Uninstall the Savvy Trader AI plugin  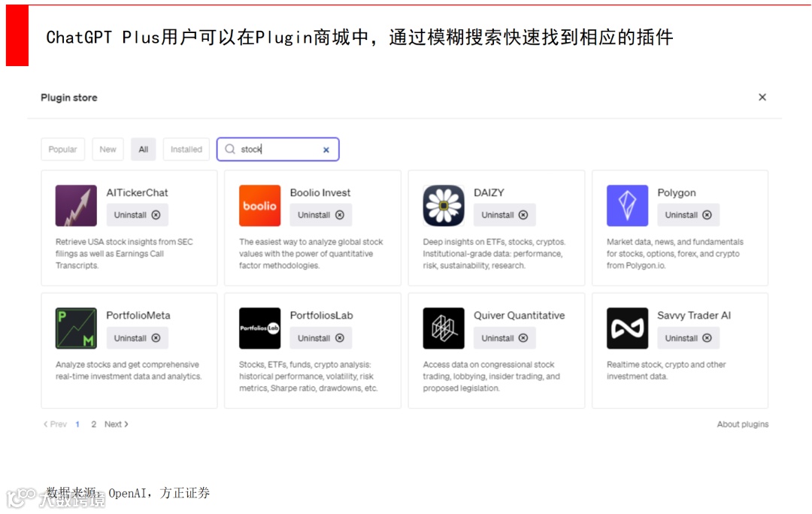(x=688, y=338)
